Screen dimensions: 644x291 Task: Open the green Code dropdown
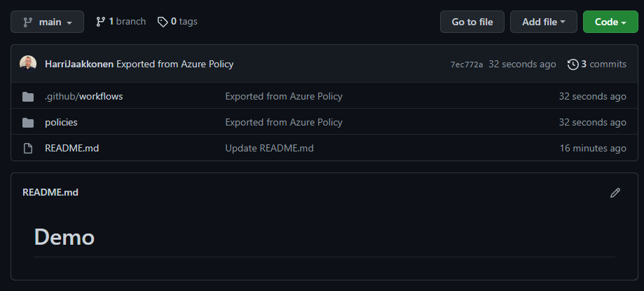pos(610,22)
